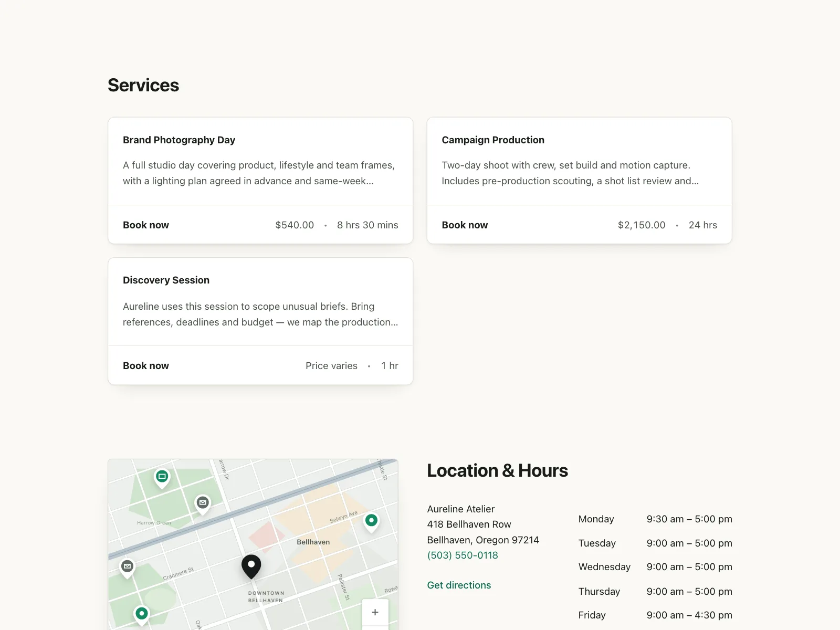Viewport: 840px width, 630px height.
Task: Call the phone number (503) 550-0118
Action: 463,555
